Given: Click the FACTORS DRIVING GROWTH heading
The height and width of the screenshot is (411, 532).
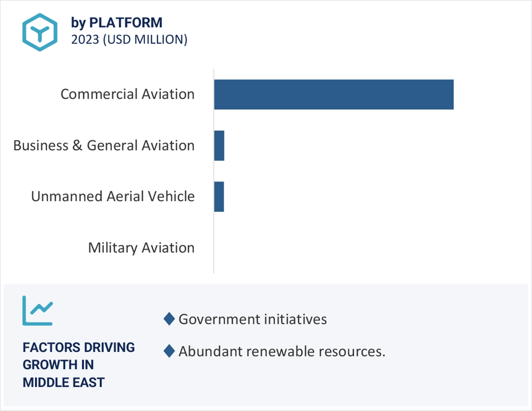Looking at the screenshot, I should [x=79, y=347].
